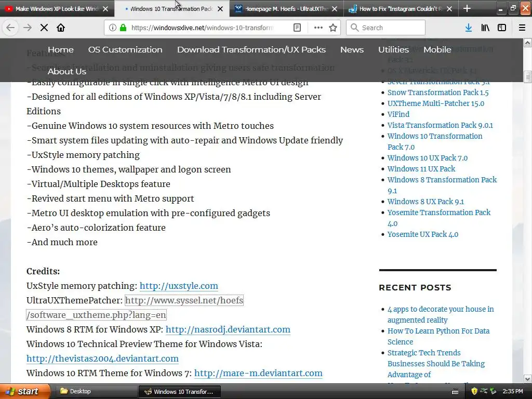Open Windows 8 UX Pack 9.1 link
Image resolution: width=532 pixels, height=399 pixels.
pyautogui.click(x=426, y=202)
